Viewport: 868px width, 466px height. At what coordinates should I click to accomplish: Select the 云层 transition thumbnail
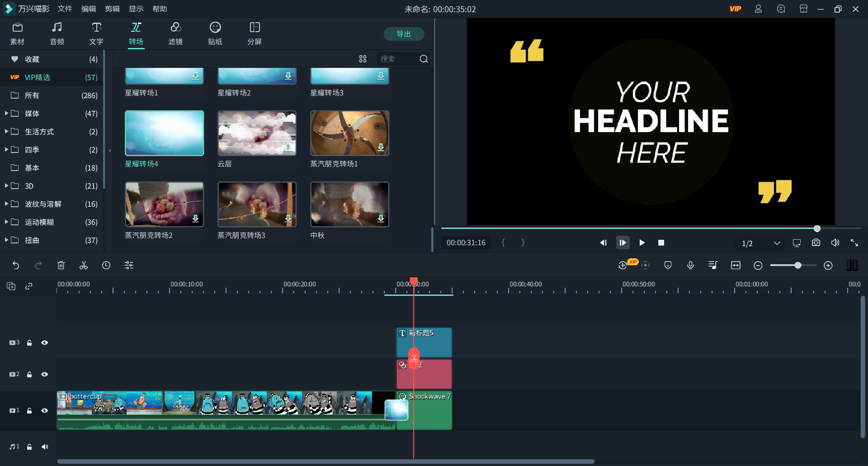[x=257, y=133]
